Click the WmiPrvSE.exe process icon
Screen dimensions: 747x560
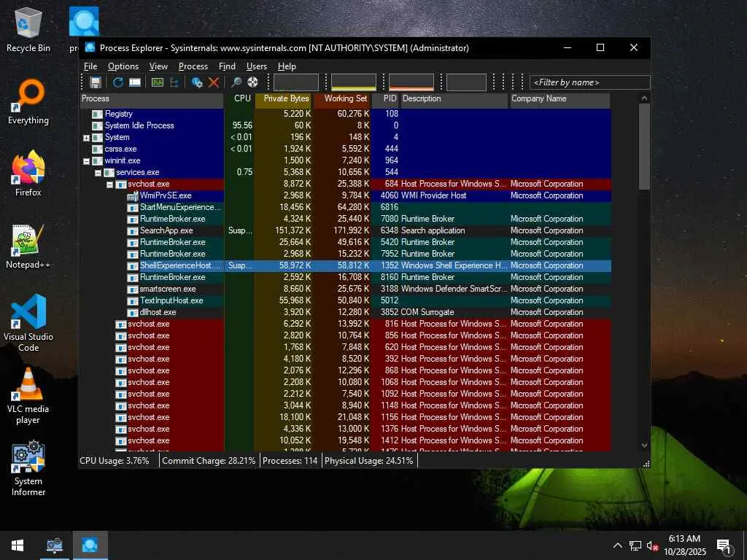133,195
